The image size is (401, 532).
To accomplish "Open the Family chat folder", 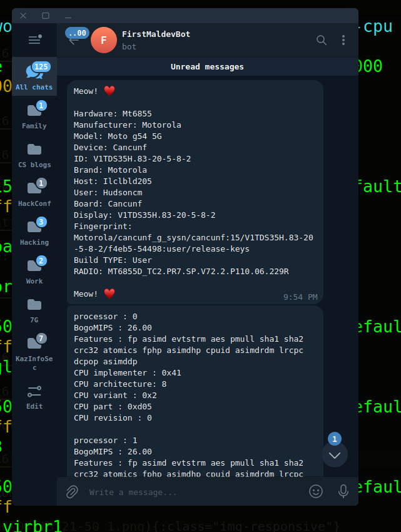I will [x=34, y=115].
